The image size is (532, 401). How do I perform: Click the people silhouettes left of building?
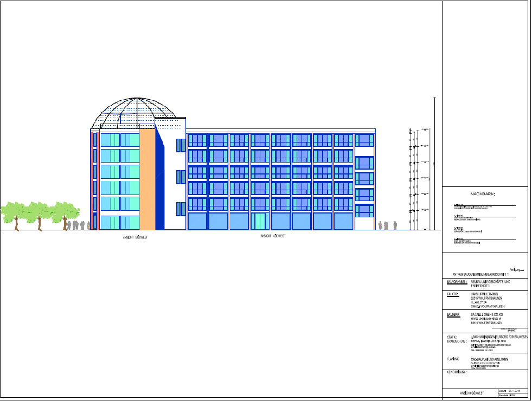pos(81,224)
